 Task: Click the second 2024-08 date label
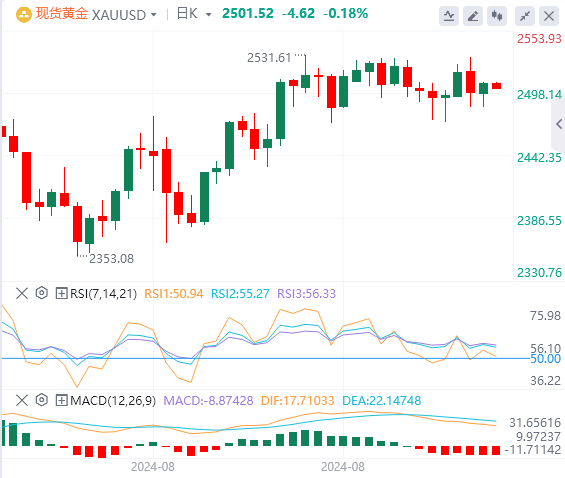(x=343, y=467)
